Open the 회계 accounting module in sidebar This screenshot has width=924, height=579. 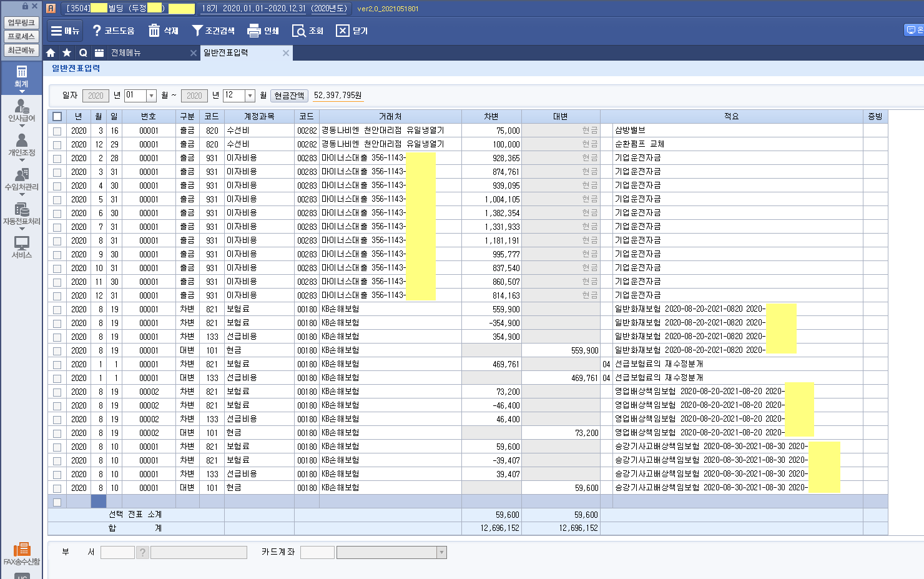pyautogui.click(x=21, y=76)
